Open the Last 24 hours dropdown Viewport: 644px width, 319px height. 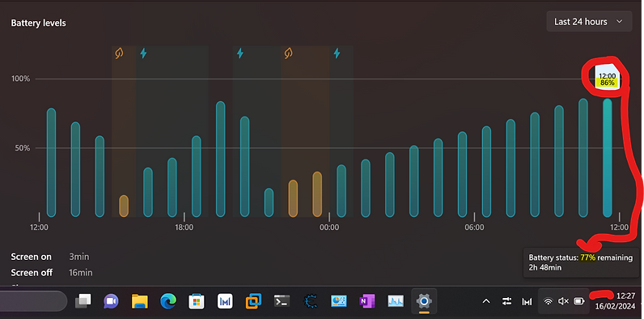(589, 22)
